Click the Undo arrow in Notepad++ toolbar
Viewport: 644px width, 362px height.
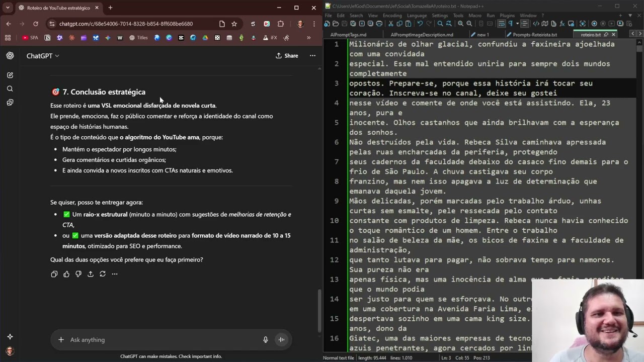pos(420,24)
